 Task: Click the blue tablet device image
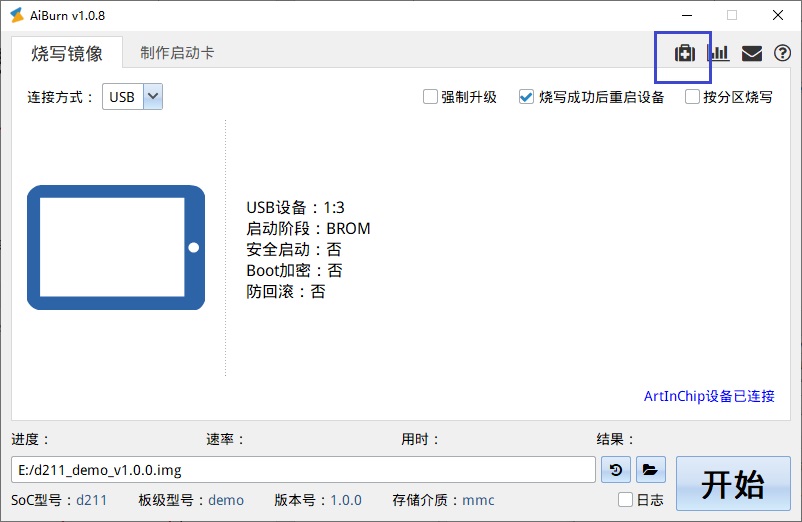(x=116, y=247)
